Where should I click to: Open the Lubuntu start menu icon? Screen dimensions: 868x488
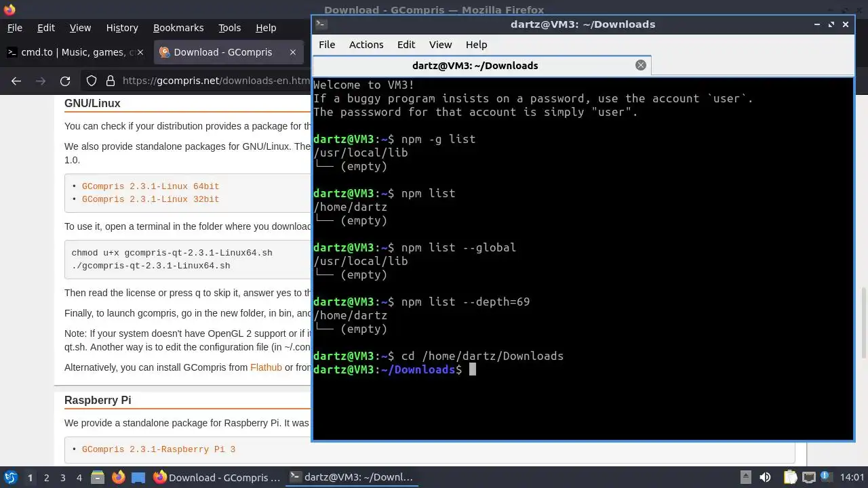[10, 477]
